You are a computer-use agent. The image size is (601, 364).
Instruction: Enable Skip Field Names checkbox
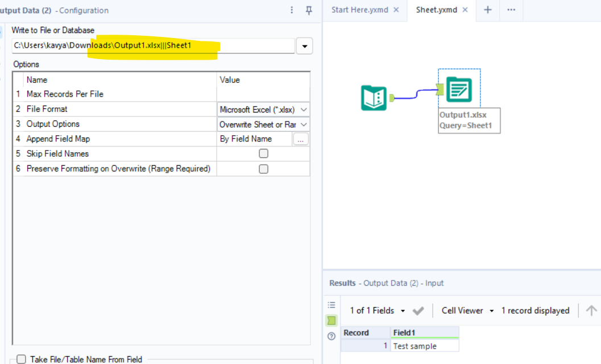coord(263,153)
